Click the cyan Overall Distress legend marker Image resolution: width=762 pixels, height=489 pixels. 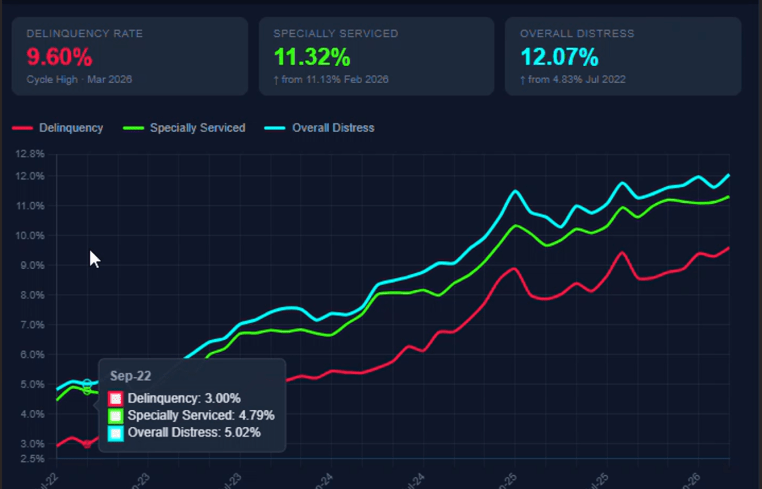point(275,128)
